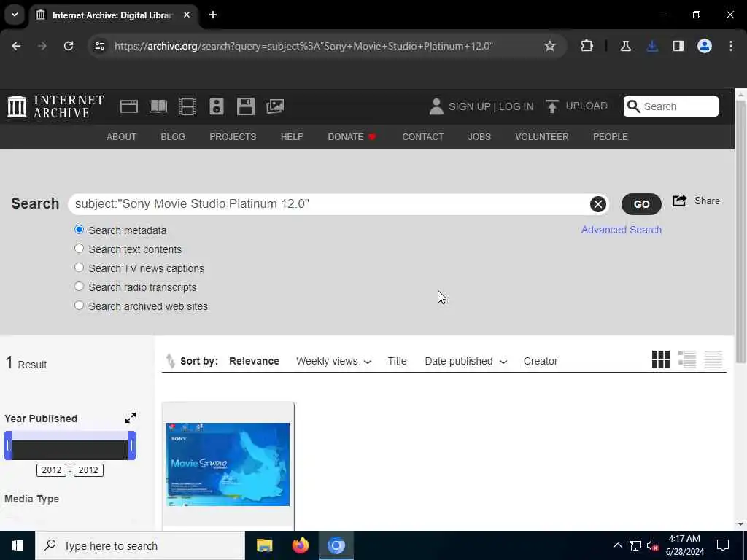747x560 pixels.
Task: View site information icon in address bar
Action: 99,46
